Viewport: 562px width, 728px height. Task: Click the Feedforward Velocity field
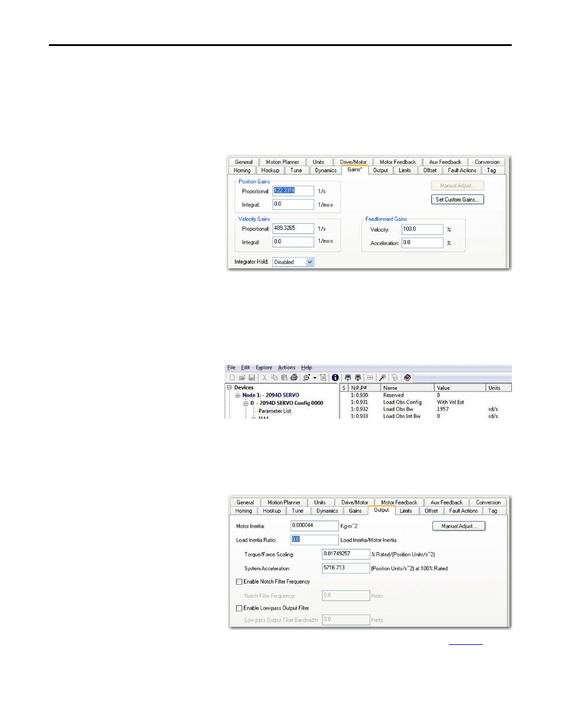[422, 229]
